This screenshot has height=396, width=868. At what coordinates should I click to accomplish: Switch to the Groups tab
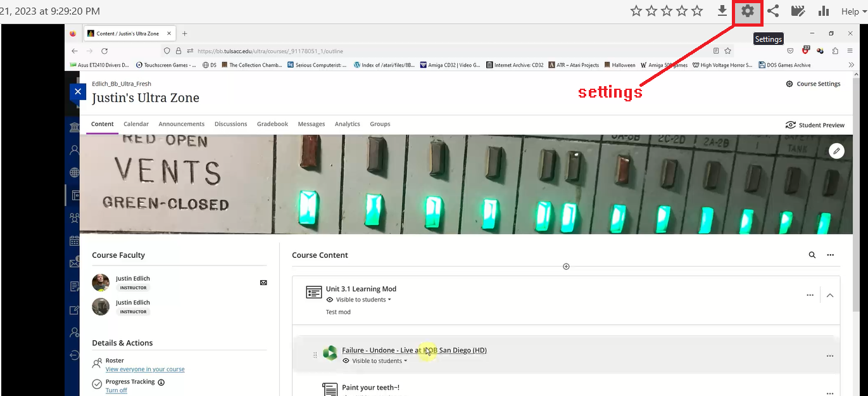tap(380, 124)
